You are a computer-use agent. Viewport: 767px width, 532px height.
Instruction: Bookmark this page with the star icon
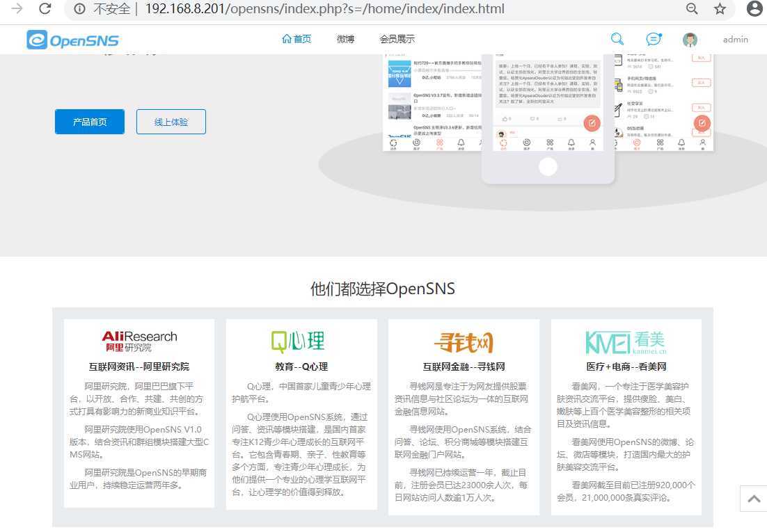point(720,8)
